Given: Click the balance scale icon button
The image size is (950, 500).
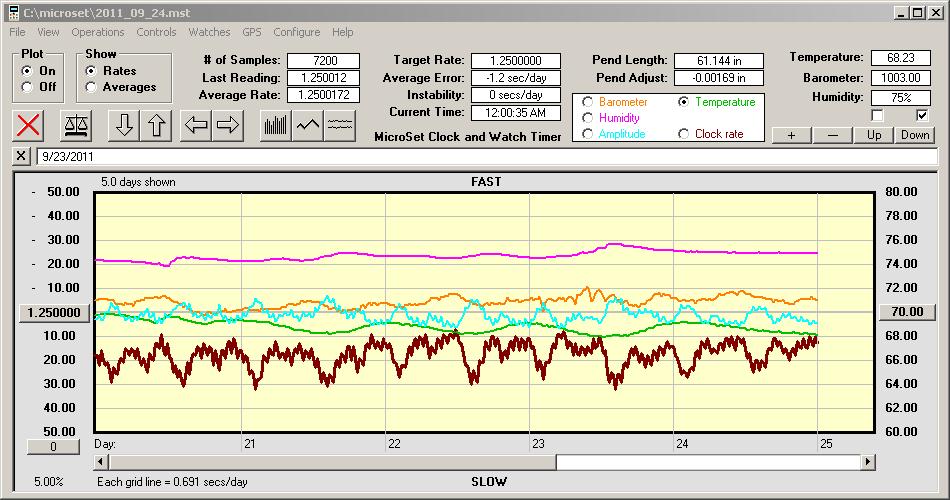Looking at the screenshot, I should (76, 125).
